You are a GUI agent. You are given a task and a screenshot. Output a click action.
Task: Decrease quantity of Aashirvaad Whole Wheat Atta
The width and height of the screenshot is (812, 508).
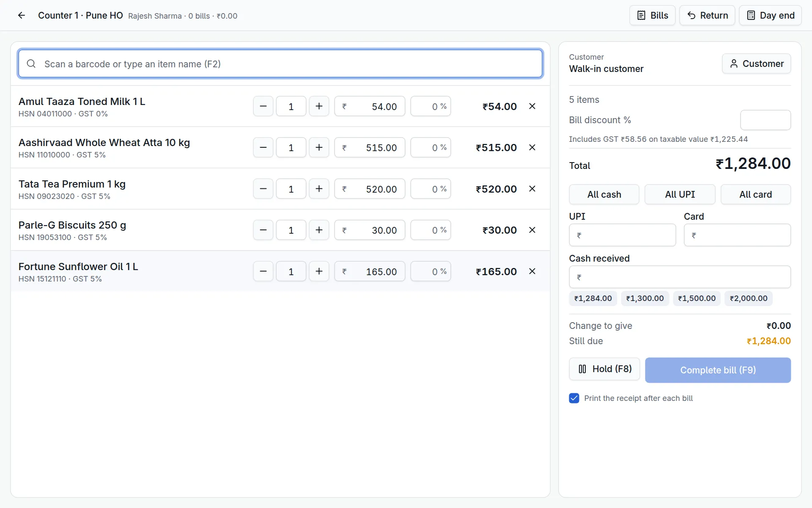(x=263, y=148)
